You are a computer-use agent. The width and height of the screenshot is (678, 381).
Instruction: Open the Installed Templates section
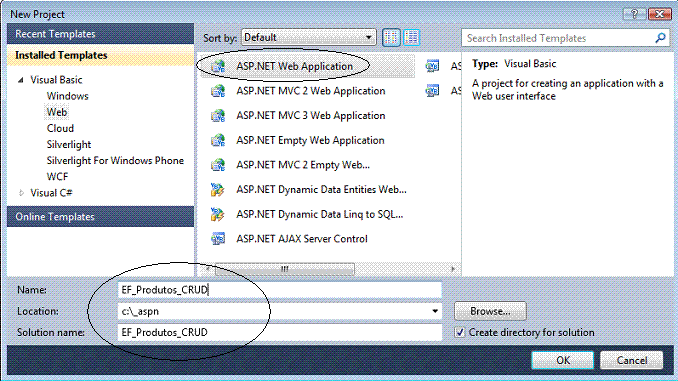click(100, 55)
